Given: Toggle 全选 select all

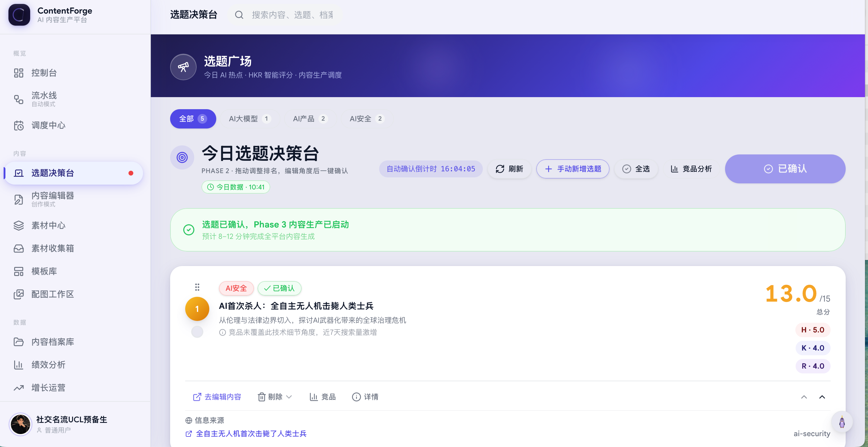Looking at the screenshot, I should [635, 169].
